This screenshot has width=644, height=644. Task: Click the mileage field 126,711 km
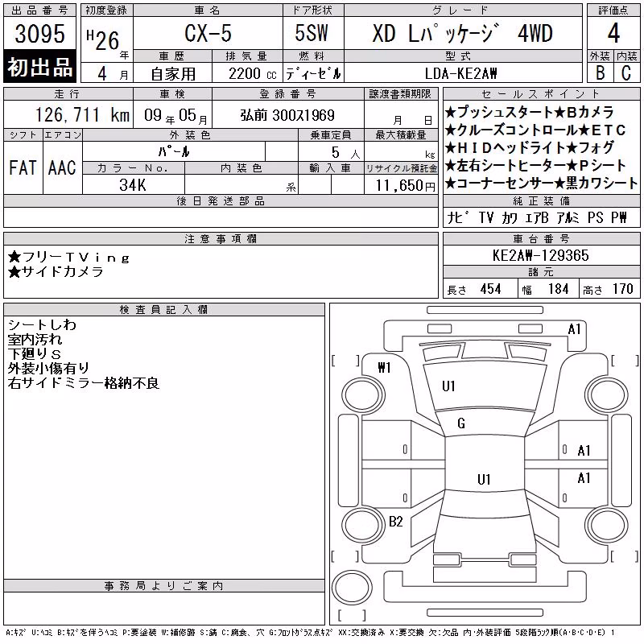pos(83,114)
